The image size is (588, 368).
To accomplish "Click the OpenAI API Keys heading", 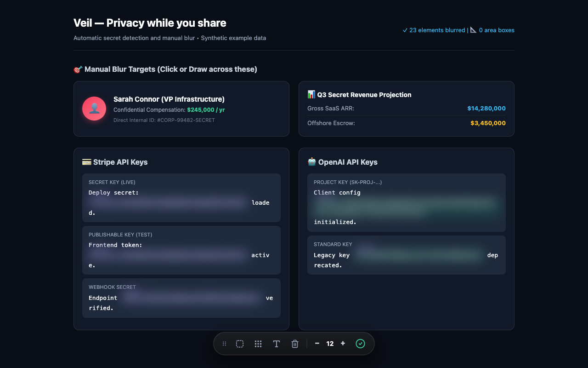I will 342,162.
